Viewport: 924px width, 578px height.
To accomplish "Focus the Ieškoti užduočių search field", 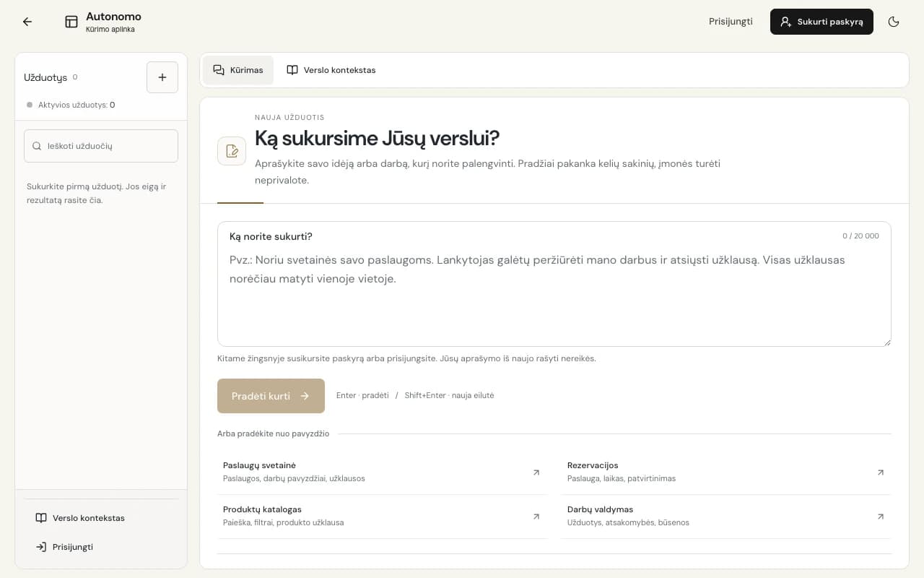I will pos(101,146).
